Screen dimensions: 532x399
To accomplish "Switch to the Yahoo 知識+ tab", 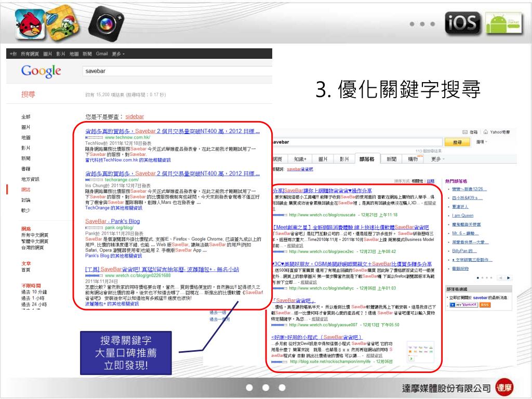I will pyautogui.click(x=300, y=159).
